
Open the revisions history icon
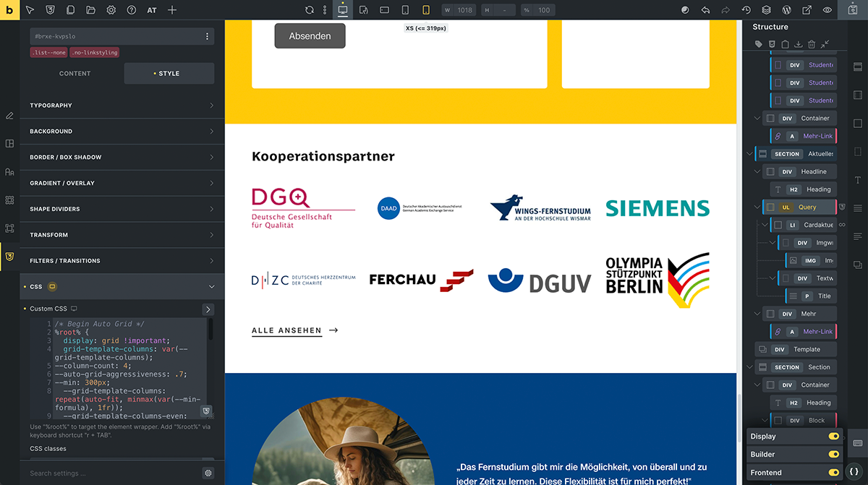tap(746, 10)
